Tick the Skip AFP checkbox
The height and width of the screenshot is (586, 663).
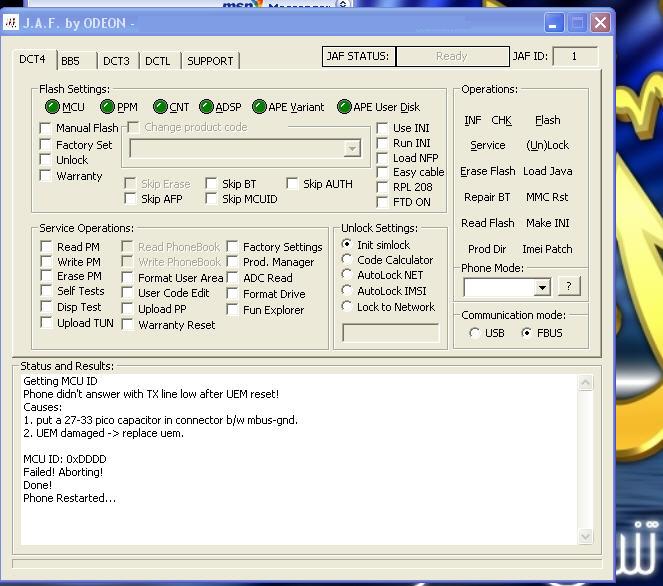[130, 199]
